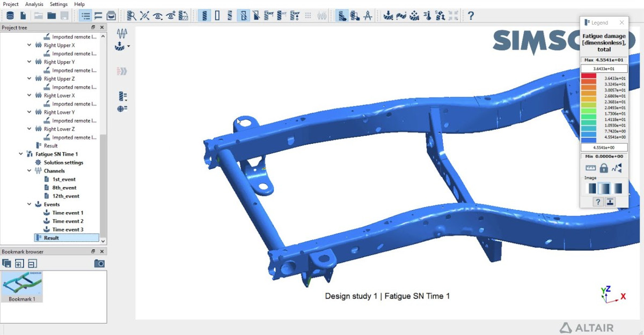644x335 pixels.
Task: Click the ruler measurement icon in the Legend
Action: point(590,168)
